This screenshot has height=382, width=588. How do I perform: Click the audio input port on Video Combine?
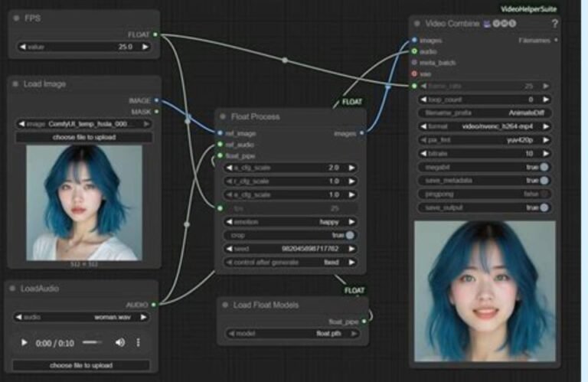pos(414,51)
